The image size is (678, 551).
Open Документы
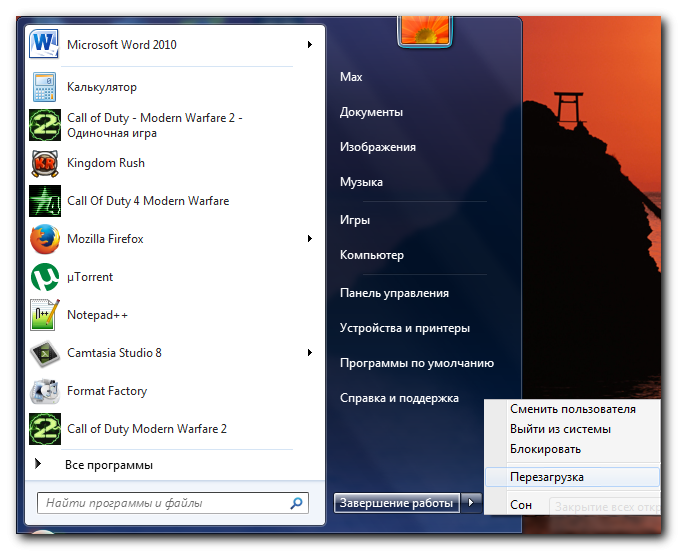click(x=371, y=112)
